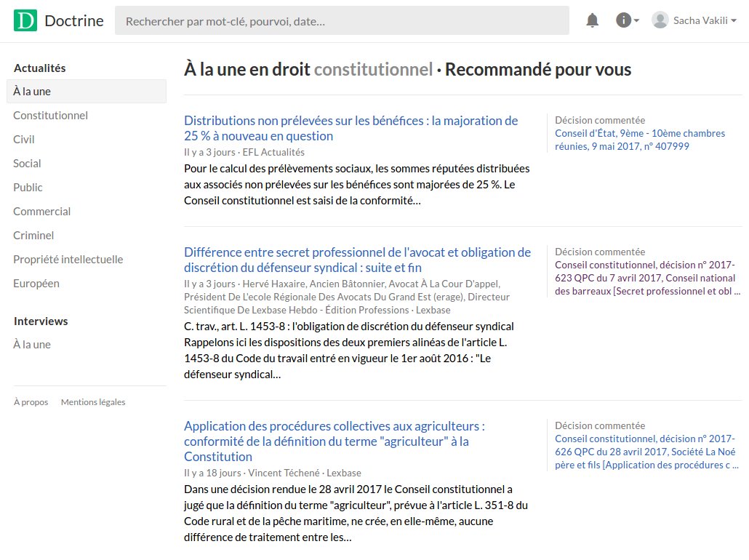Image resolution: width=749 pixels, height=560 pixels.
Task: Open decision n° 2017-626 QPC link
Action: click(x=646, y=452)
